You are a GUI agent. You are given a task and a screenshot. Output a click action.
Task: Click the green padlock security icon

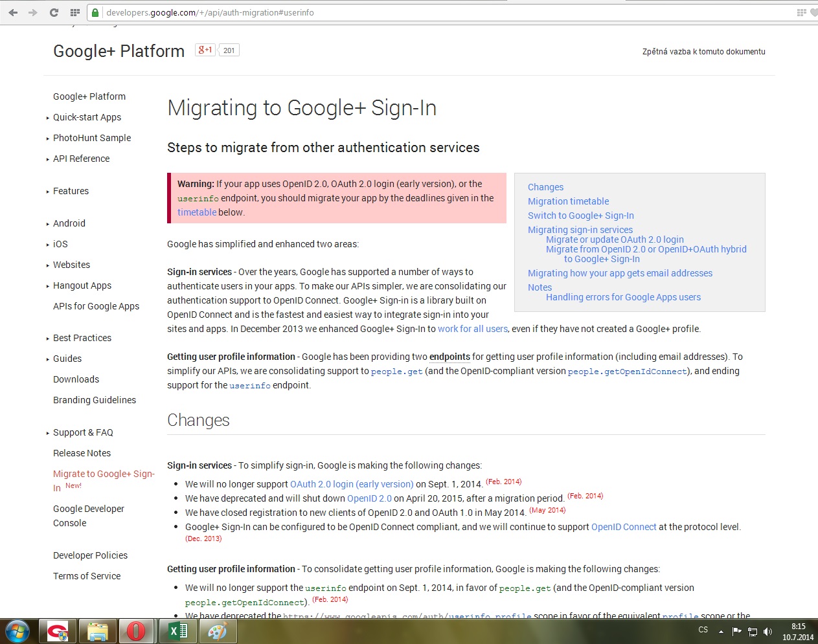click(96, 12)
